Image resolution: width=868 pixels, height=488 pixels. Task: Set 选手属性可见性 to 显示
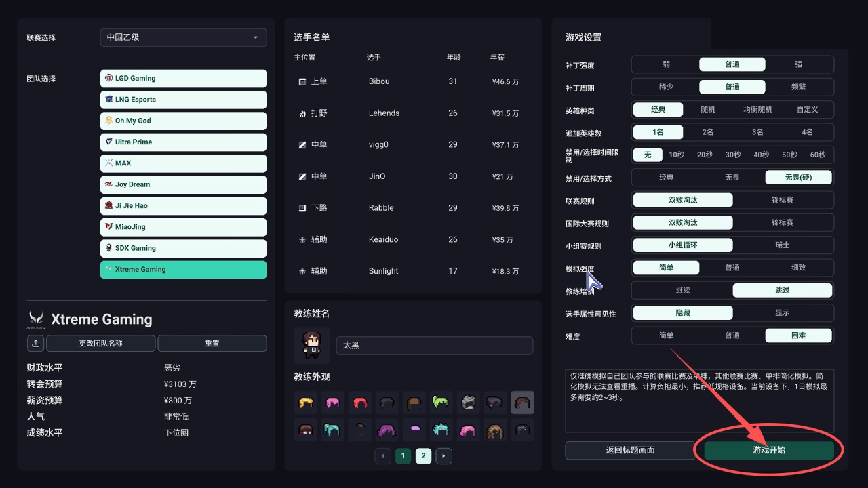pos(783,312)
